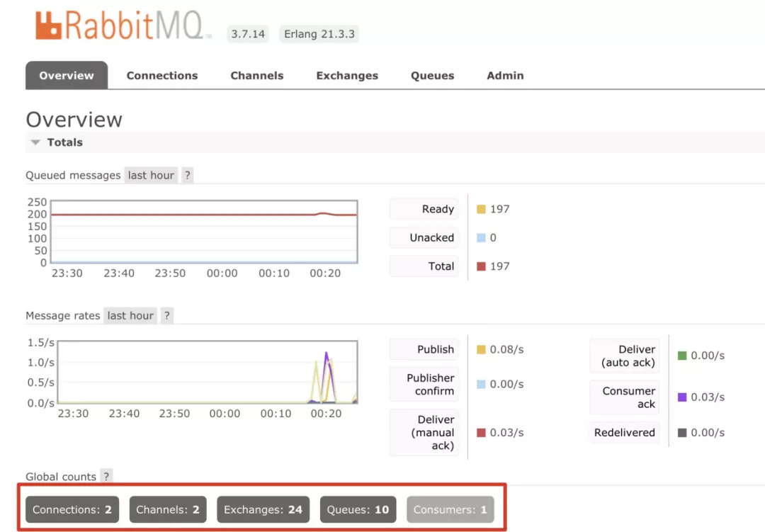Select the Consumer ack label
The height and width of the screenshot is (532, 765).
click(625, 397)
